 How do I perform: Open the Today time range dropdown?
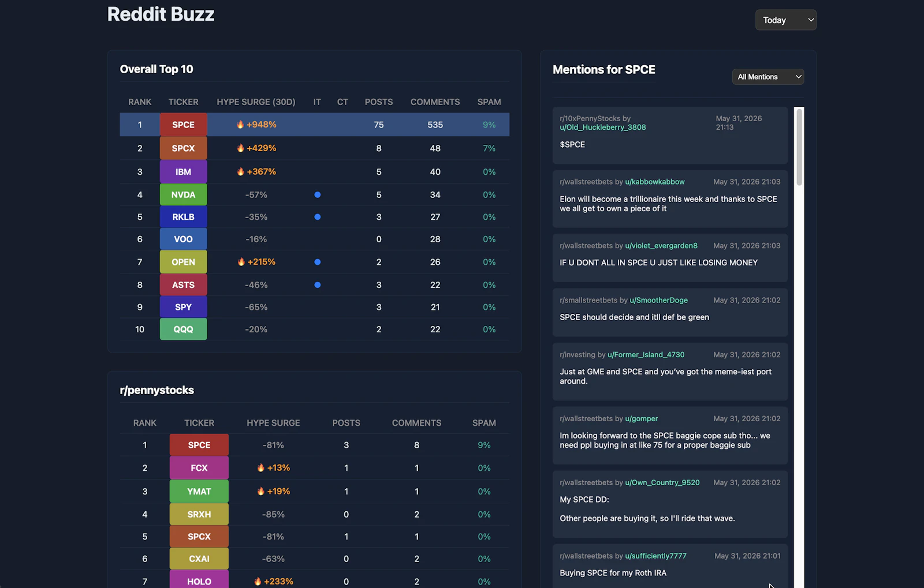coord(785,20)
